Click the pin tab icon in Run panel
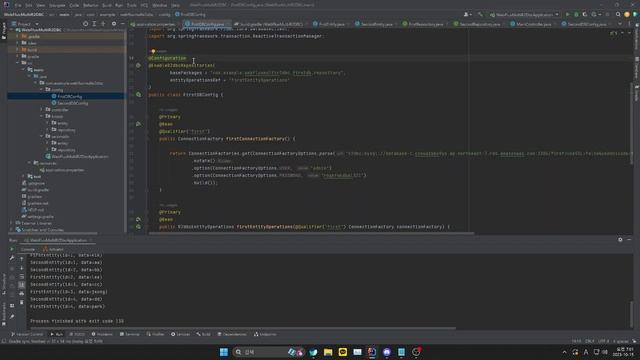 click(12, 317)
